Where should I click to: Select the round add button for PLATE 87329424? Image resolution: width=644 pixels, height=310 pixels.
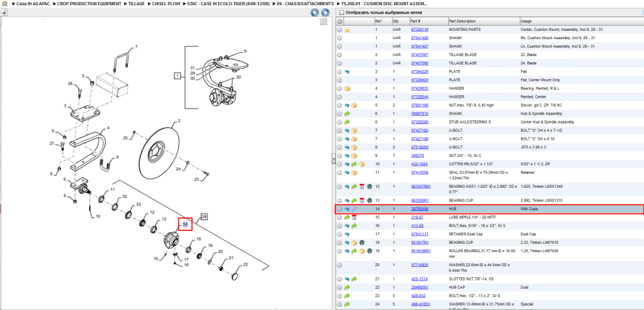tap(339, 80)
